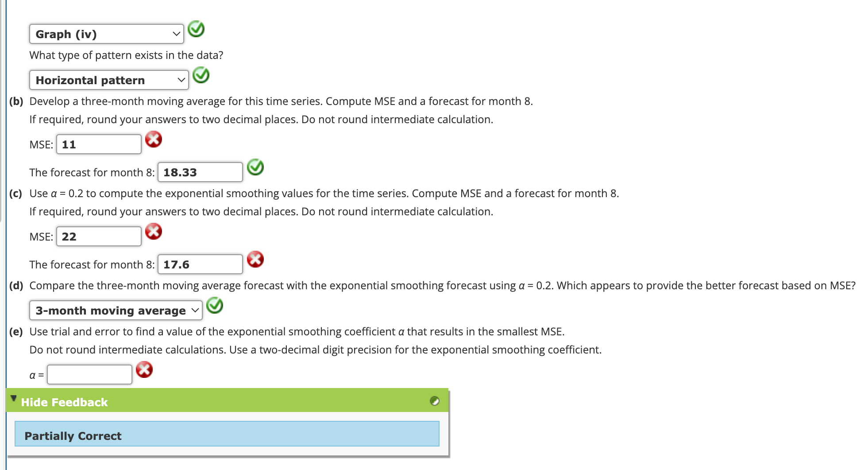Select the MSE field containing 11
Viewport: 868px width, 470px height.
pos(98,144)
